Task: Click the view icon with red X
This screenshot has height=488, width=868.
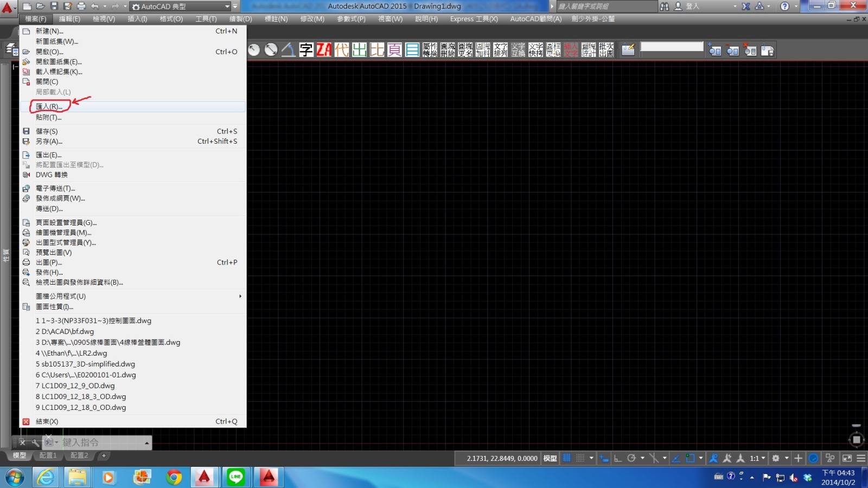Action: tap(750, 50)
